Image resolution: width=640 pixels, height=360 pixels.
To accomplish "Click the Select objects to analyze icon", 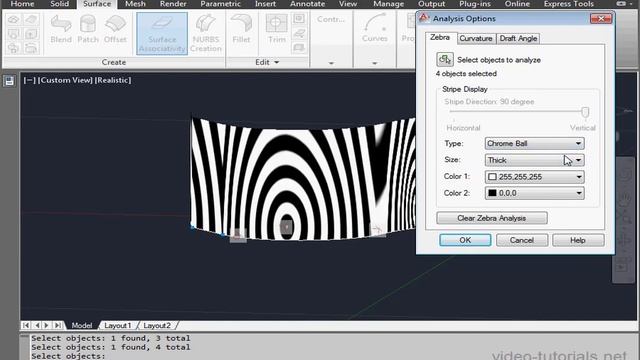I will 444,60.
